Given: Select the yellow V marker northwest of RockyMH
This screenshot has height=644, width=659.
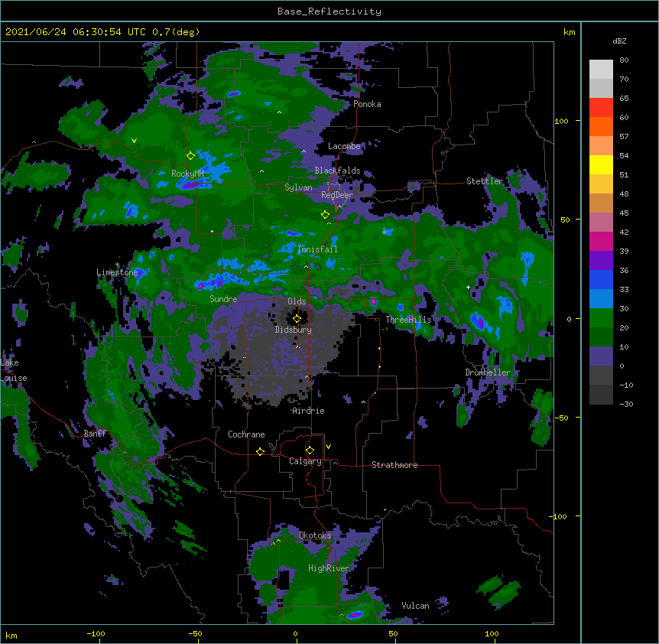Looking at the screenshot, I should pos(134,141).
